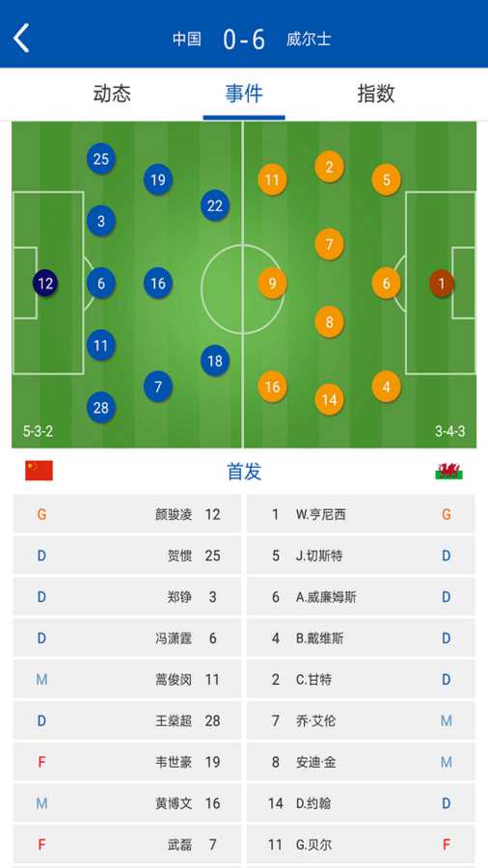Tap the Wales dragon flag icon
The height and width of the screenshot is (868, 488).
tap(448, 471)
